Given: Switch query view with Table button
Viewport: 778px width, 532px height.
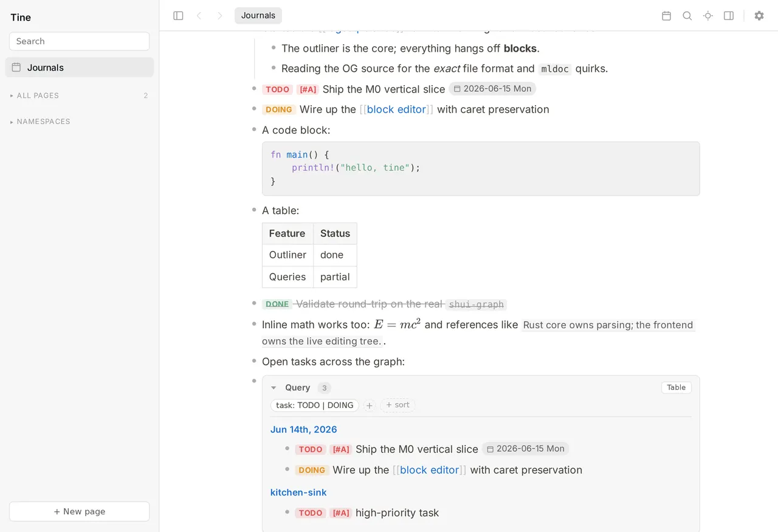Looking at the screenshot, I should [676, 387].
